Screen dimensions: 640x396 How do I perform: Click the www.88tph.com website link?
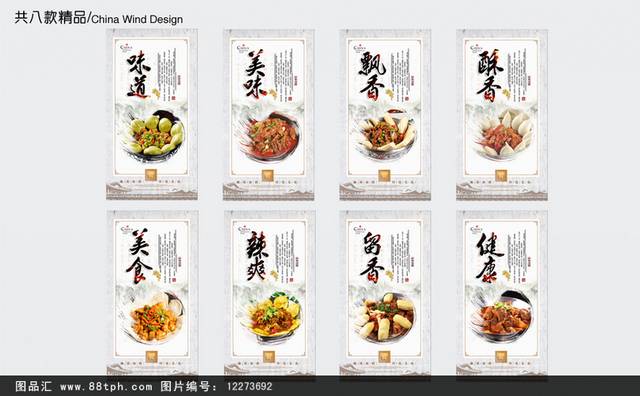click(x=106, y=386)
